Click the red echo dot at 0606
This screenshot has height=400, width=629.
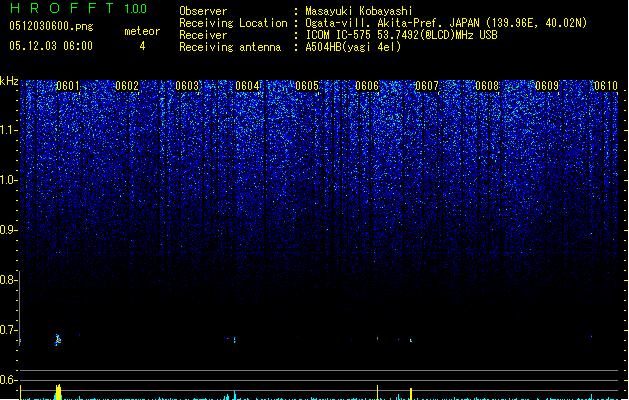tap(377, 338)
